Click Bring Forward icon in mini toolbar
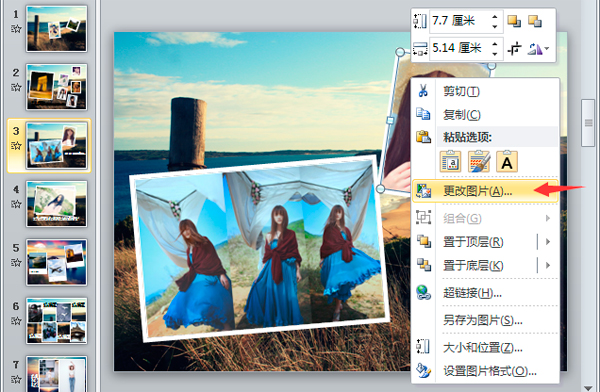This screenshot has width=600, height=392. [514, 21]
